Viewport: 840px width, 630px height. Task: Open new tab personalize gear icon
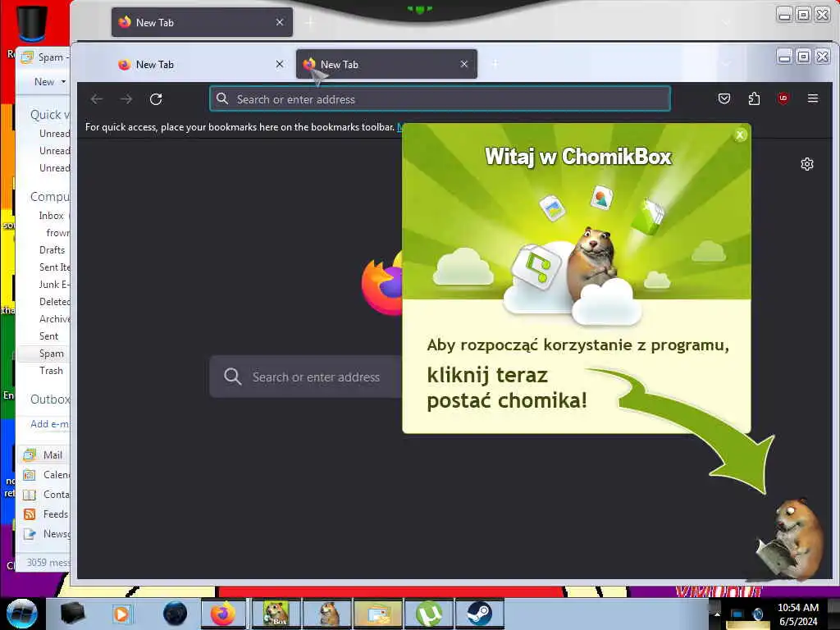click(x=807, y=164)
